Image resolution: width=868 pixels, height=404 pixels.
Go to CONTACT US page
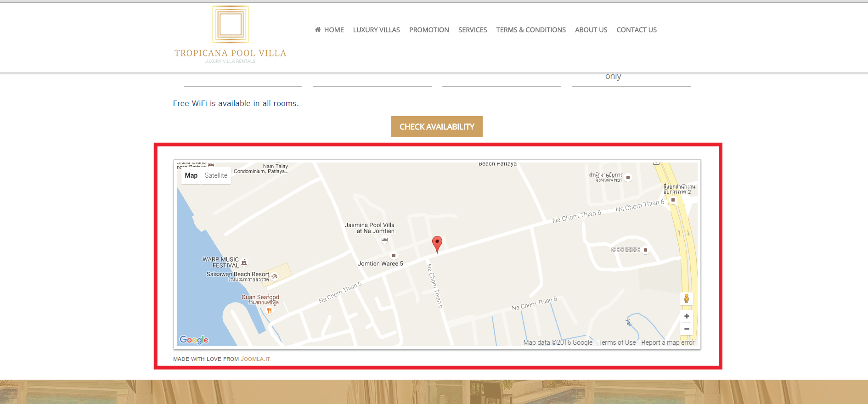point(637,30)
